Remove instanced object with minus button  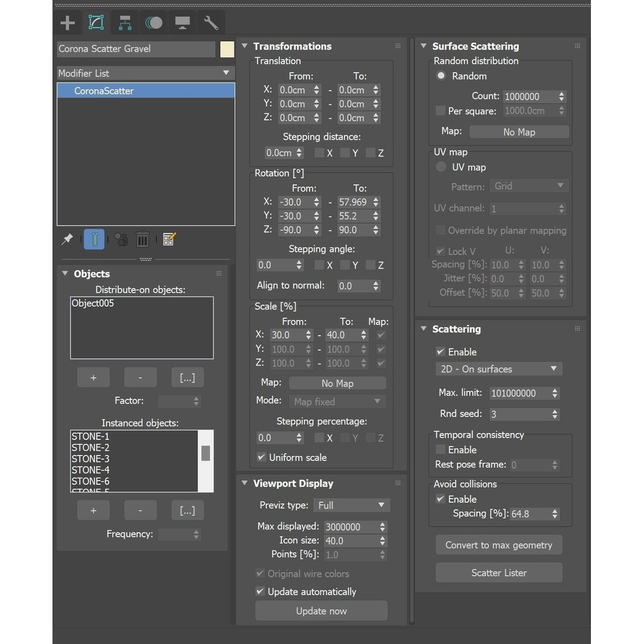coord(141,510)
